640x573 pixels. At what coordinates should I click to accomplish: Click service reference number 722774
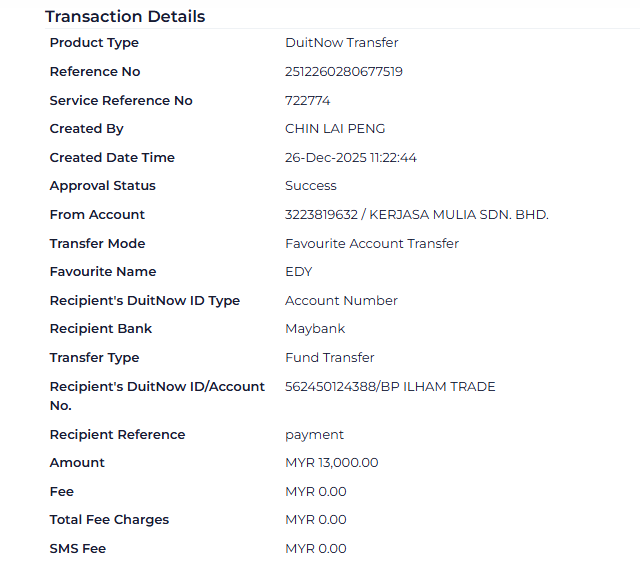pyautogui.click(x=307, y=101)
